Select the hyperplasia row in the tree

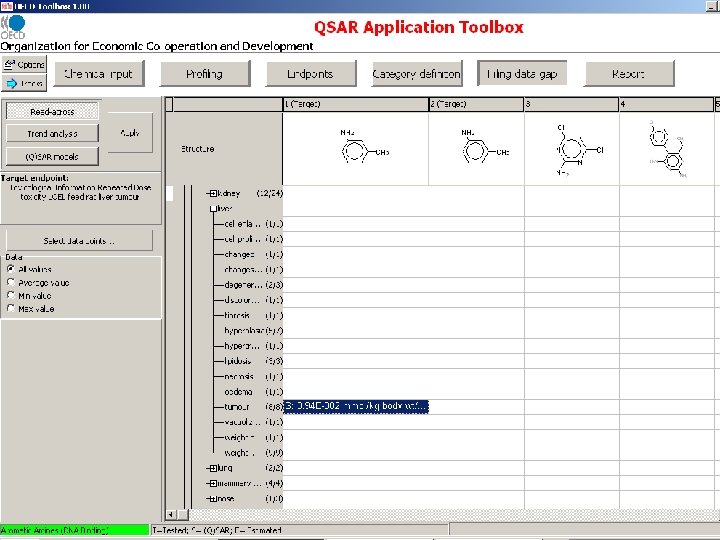[x=253, y=331]
